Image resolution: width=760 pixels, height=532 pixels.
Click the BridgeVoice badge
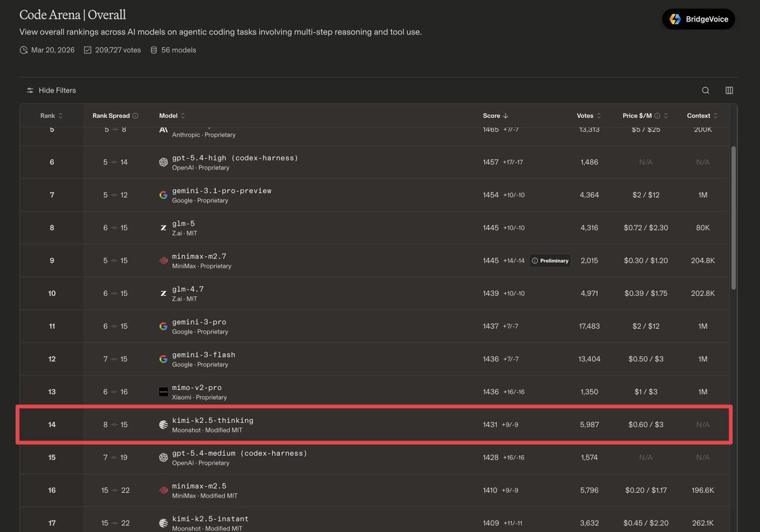699,19
